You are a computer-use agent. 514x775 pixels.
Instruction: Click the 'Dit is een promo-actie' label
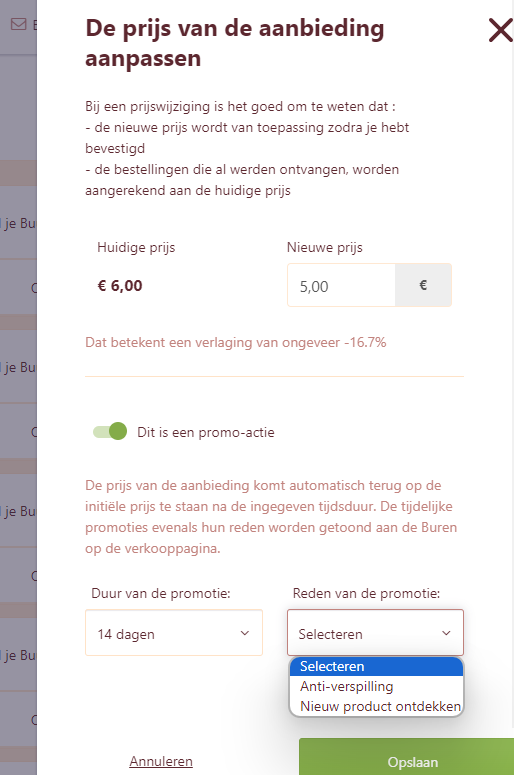(x=206, y=432)
